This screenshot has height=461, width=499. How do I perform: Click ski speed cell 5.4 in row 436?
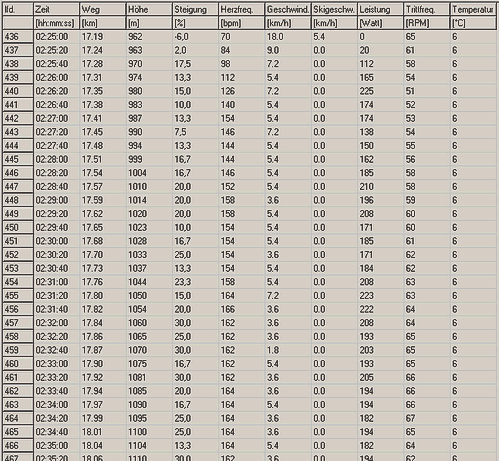pyautogui.click(x=334, y=37)
